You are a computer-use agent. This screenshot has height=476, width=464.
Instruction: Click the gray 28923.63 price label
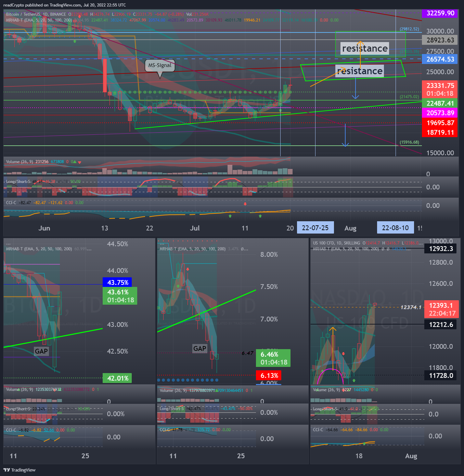(440, 40)
